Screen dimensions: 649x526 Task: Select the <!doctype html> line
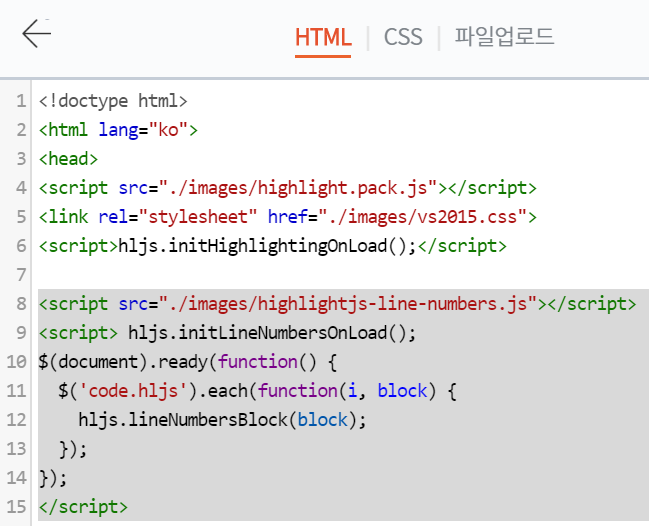(x=113, y=101)
